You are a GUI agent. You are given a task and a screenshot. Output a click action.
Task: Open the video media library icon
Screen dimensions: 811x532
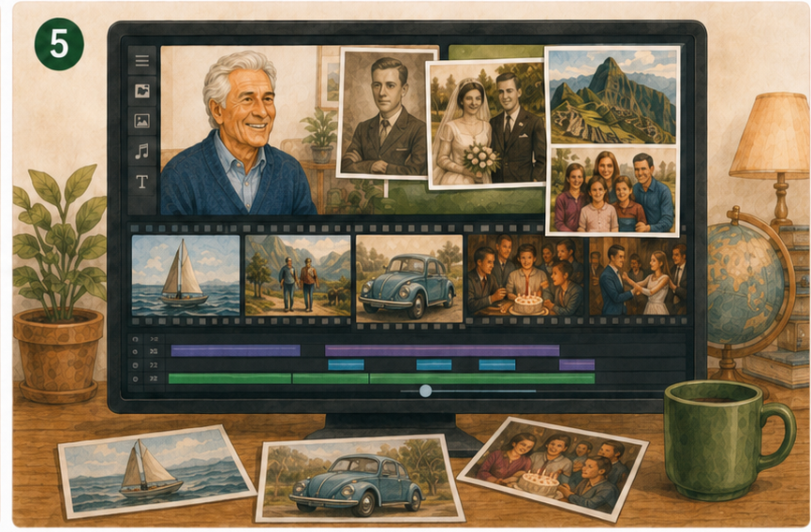[x=141, y=91]
